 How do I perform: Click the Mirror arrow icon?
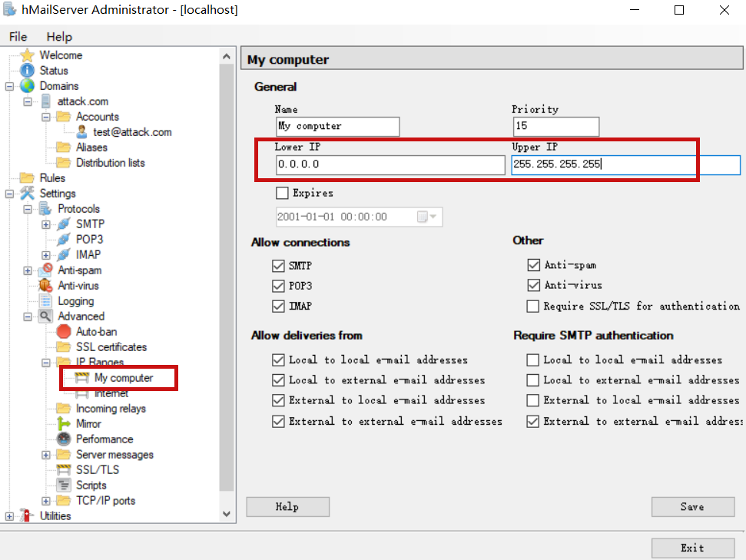(64, 423)
